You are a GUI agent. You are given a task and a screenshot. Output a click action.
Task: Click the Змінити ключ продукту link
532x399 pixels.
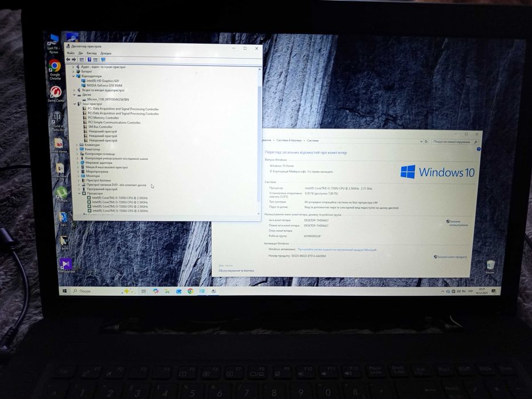click(450, 257)
